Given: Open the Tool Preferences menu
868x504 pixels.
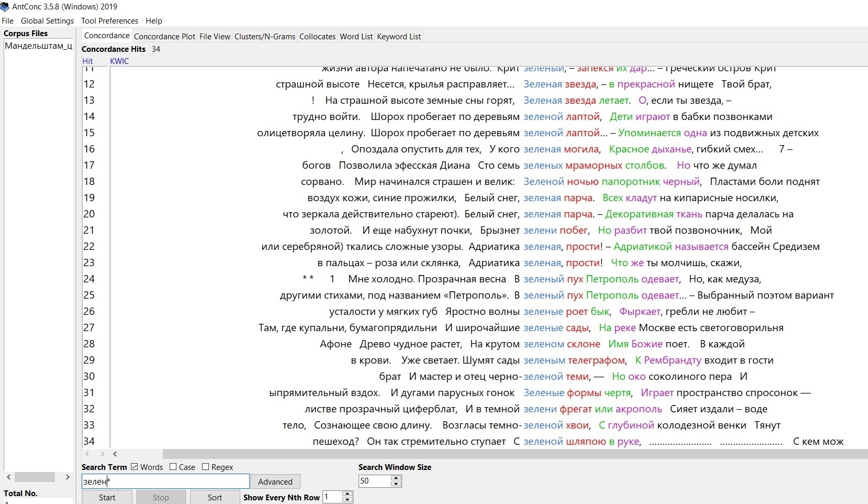Looking at the screenshot, I should click(x=109, y=21).
